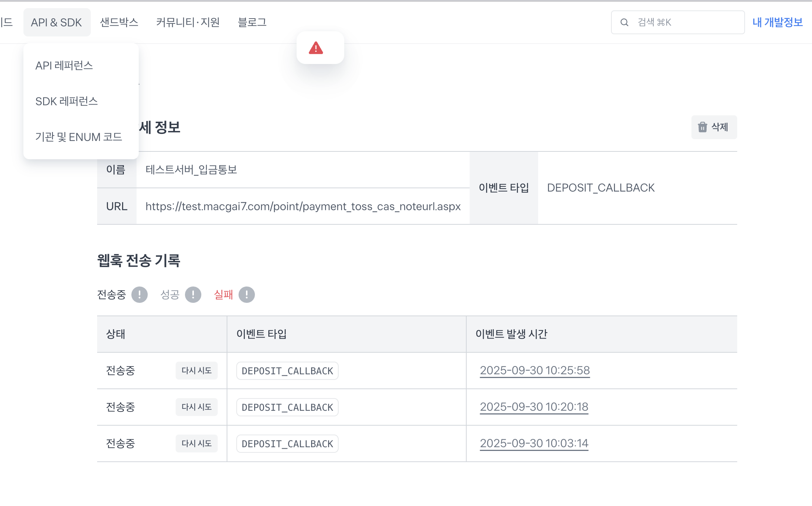
Task: Filter the log by 실패 status
Action: pyautogui.click(x=223, y=295)
